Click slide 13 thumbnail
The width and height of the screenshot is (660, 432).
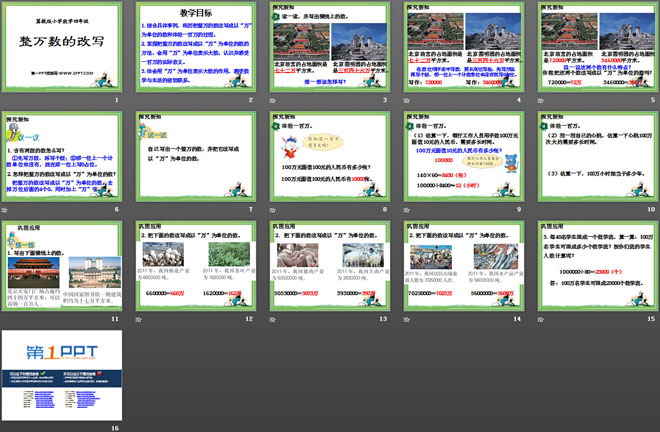329,265
